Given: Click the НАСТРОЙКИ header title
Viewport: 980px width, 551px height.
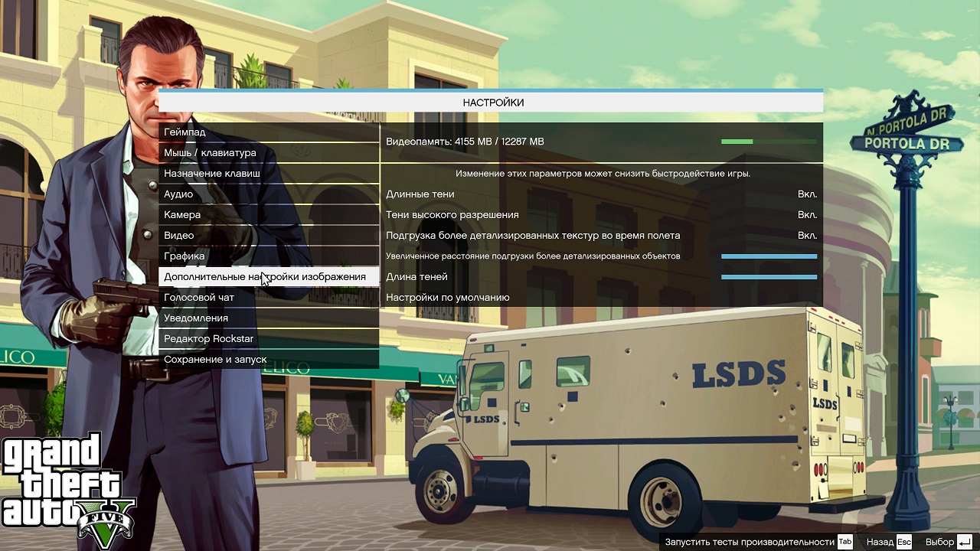Looking at the screenshot, I should point(493,103).
